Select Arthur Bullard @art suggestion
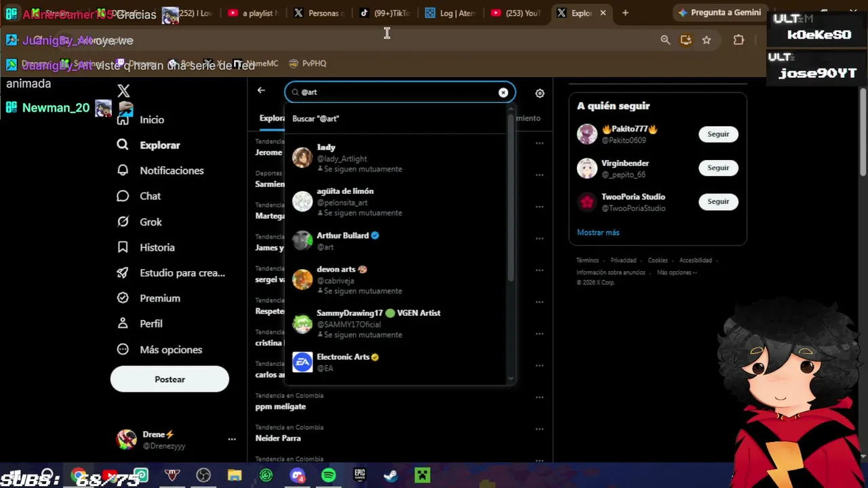Image resolution: width=868 pixels, height=488 pixels. 397,241
